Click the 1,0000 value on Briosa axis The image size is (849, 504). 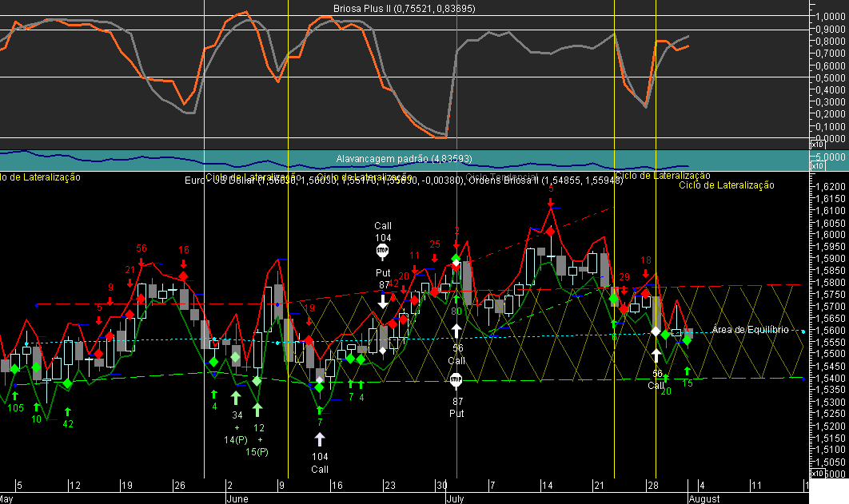tap(831, 17)
